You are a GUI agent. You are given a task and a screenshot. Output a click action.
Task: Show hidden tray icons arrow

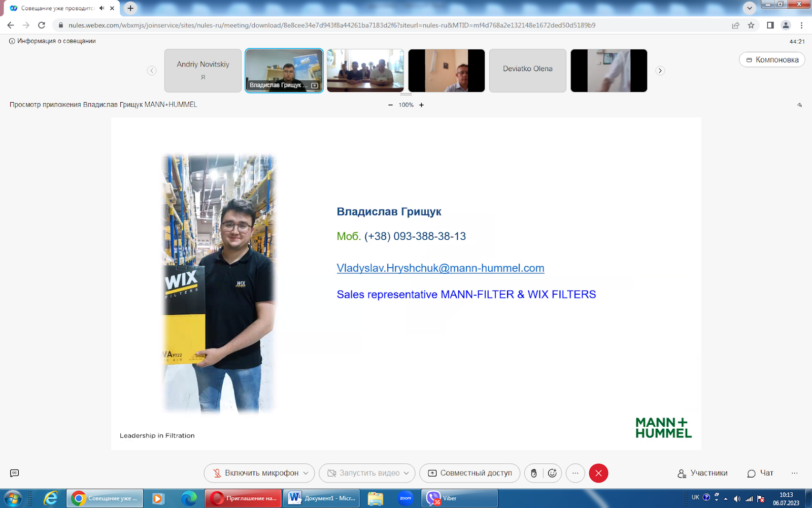[x=726, y=499]
